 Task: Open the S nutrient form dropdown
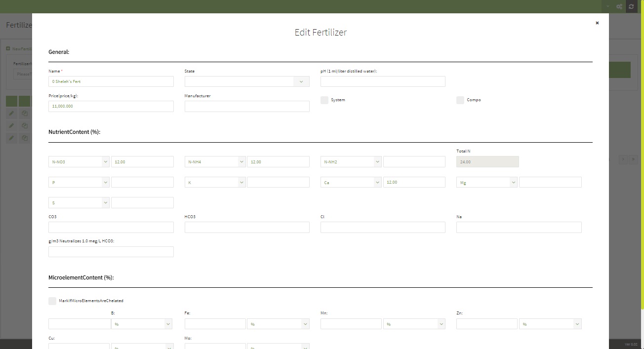pos(79,203)
